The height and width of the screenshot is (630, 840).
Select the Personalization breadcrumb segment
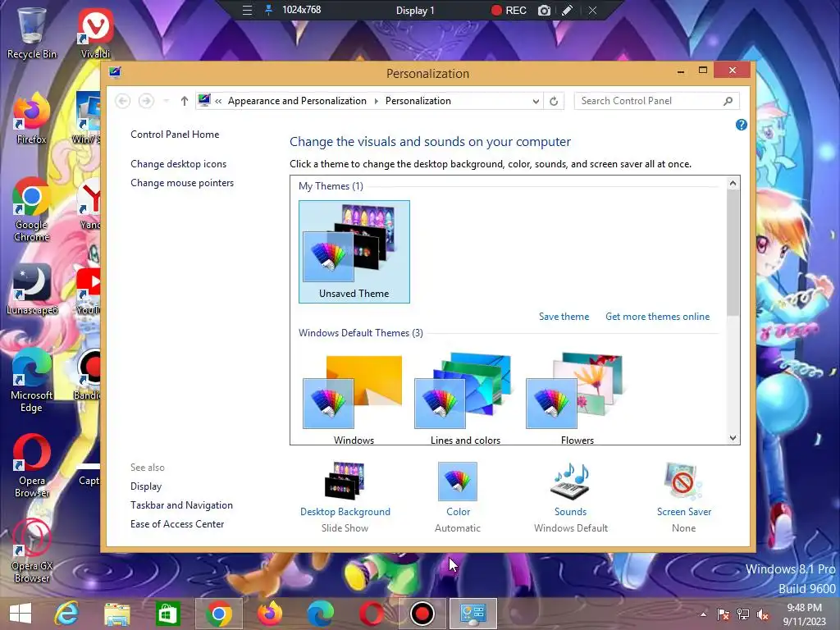418,101
